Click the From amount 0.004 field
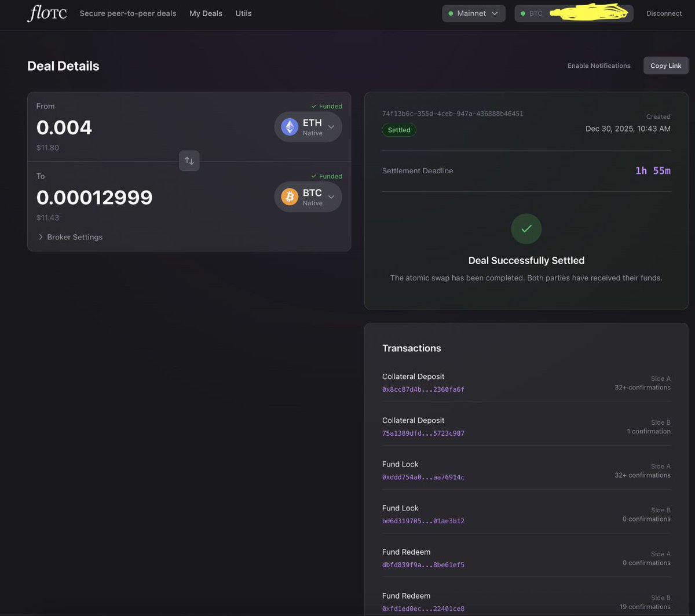The image size is (695, 616). (x=64, y=127)
